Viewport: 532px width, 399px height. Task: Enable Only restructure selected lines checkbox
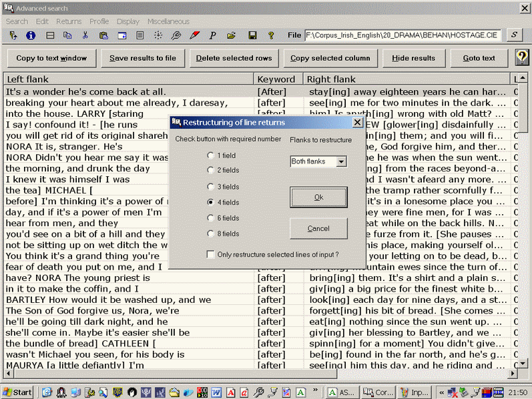[211, 255]
